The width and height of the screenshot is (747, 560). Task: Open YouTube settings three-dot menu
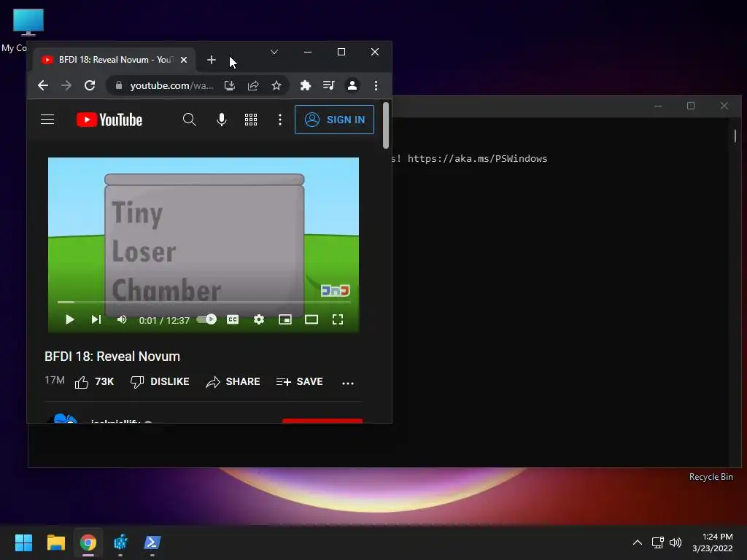click(280, 120)
